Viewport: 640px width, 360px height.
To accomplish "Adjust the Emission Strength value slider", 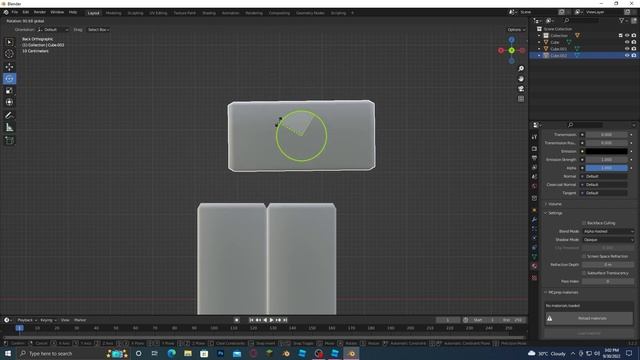I will pos(607,160).
